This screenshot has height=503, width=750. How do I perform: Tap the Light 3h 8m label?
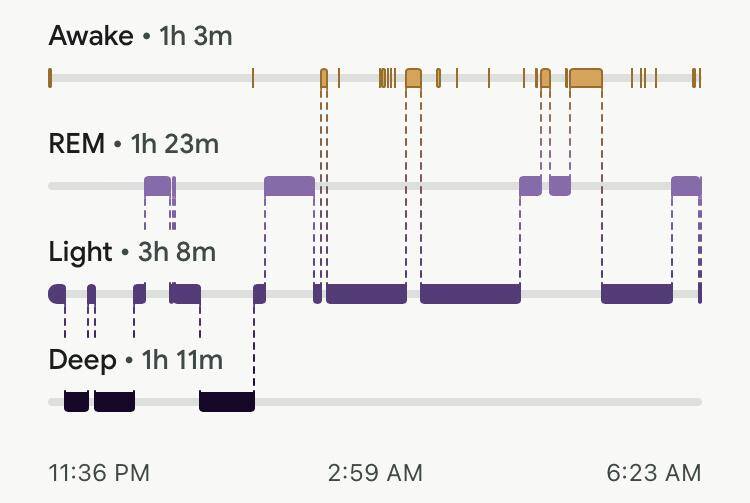[131, 252]
